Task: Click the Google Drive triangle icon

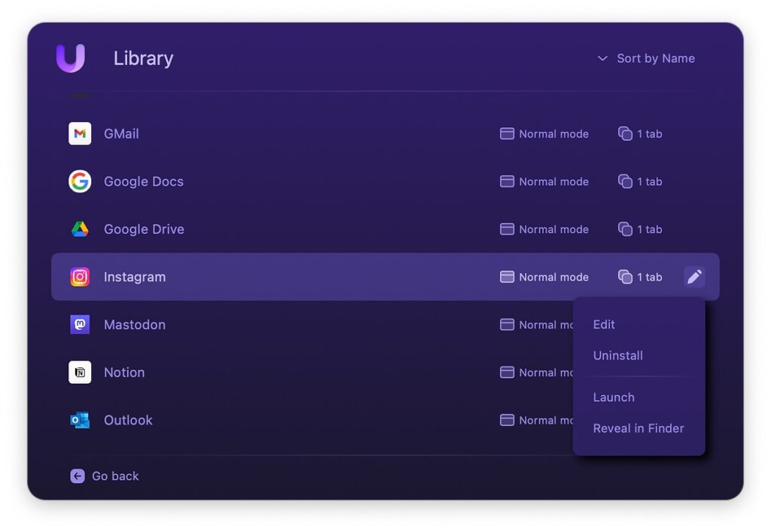Action: coord(80,230)
